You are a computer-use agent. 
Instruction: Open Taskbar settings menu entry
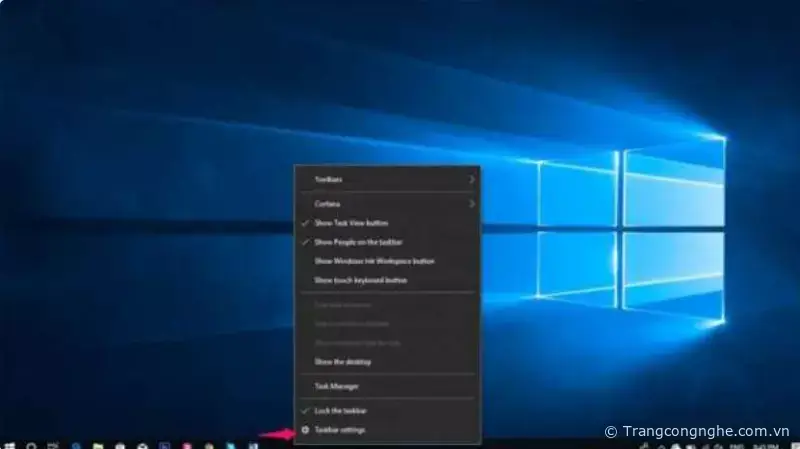click(x=340, y=430)
